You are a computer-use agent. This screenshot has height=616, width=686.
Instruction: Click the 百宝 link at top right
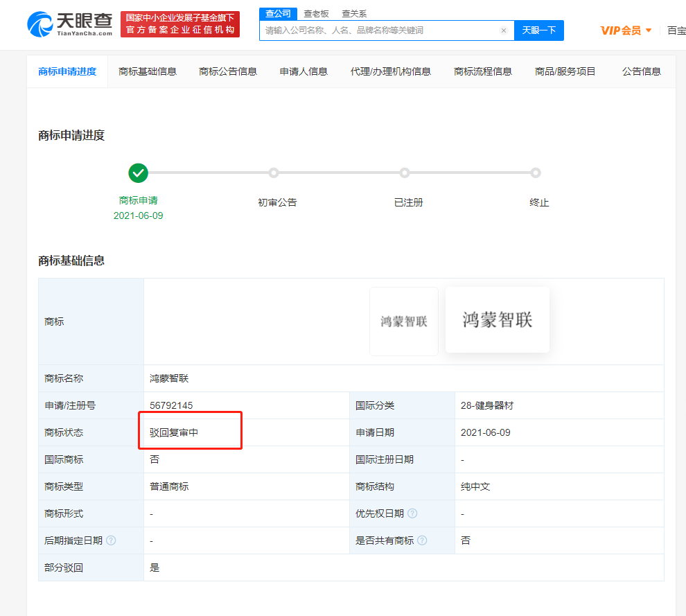(676, 30)
